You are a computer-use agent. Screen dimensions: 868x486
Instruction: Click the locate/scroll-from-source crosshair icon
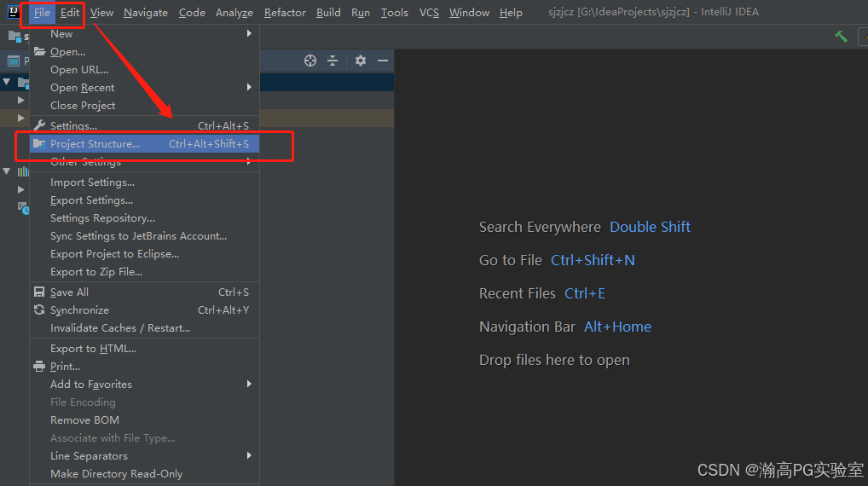[310, 61]
